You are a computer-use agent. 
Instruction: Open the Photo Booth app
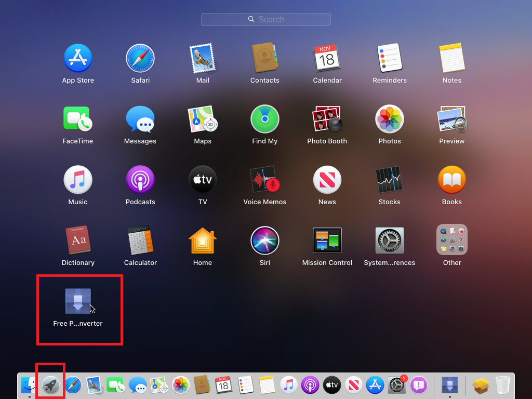[x=327, y=119]
